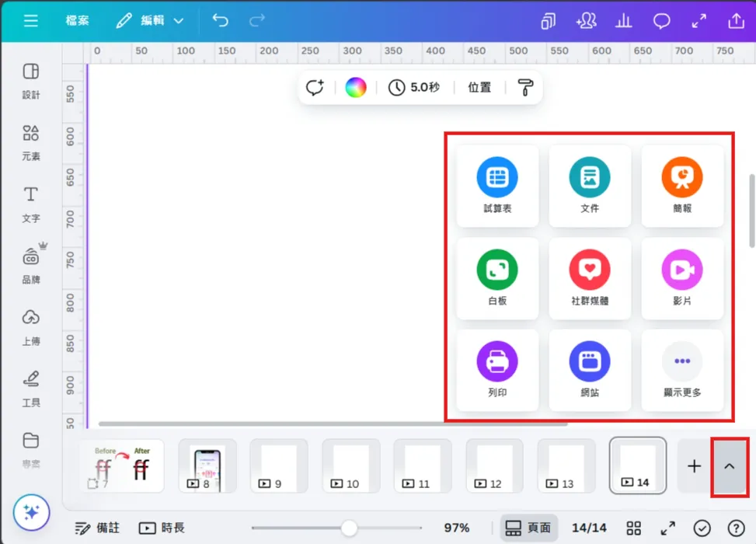Open the 文字 text panel
Screen dimensions: 756x544
tap(31, 204)
